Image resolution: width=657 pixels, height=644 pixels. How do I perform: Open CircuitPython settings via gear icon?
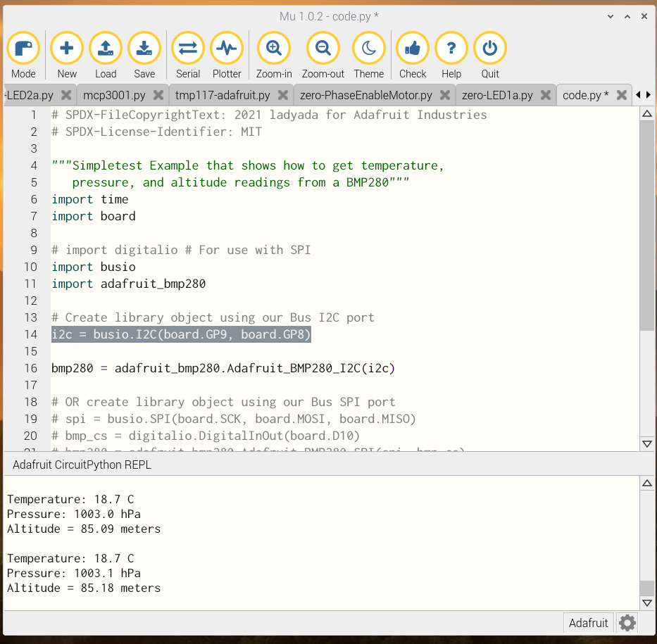click(625, 622)
